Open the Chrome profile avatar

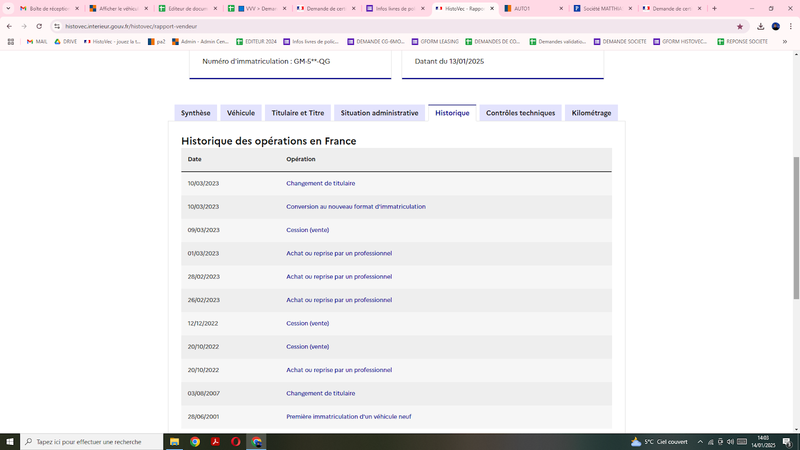776,26
